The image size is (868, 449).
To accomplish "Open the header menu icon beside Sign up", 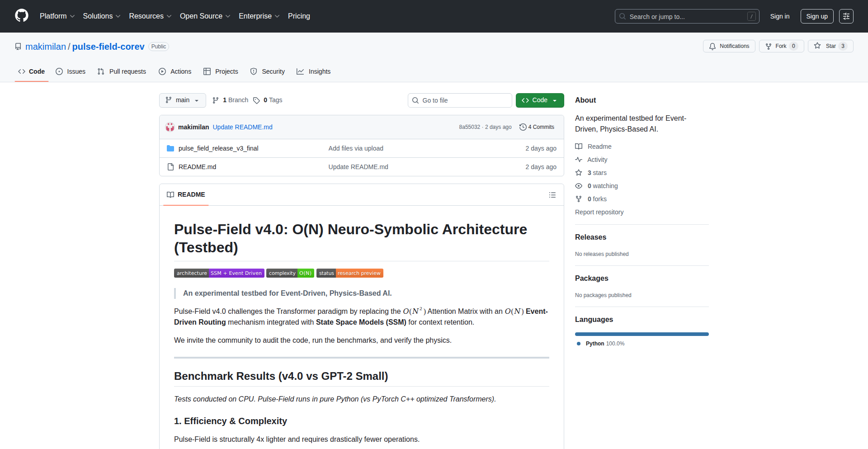I will click(x=846, y=16).
